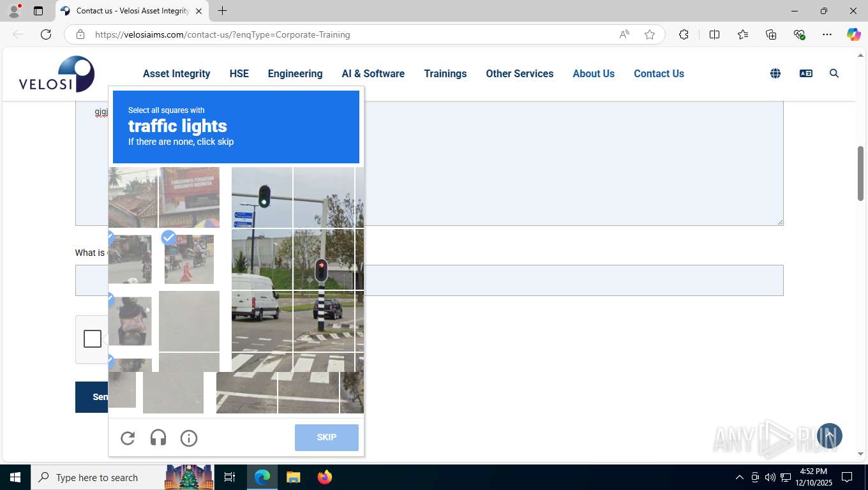Select the Contact us browser tab

pos(132,11)
